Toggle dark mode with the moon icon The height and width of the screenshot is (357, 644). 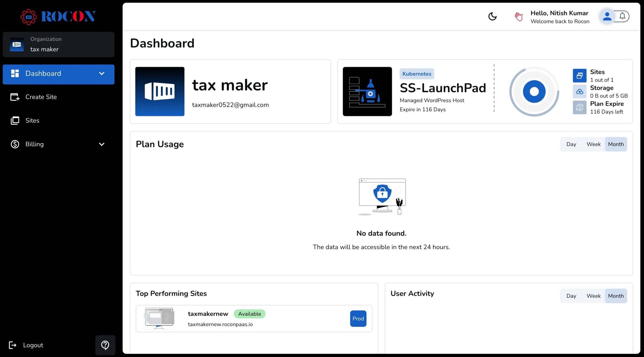492,17
